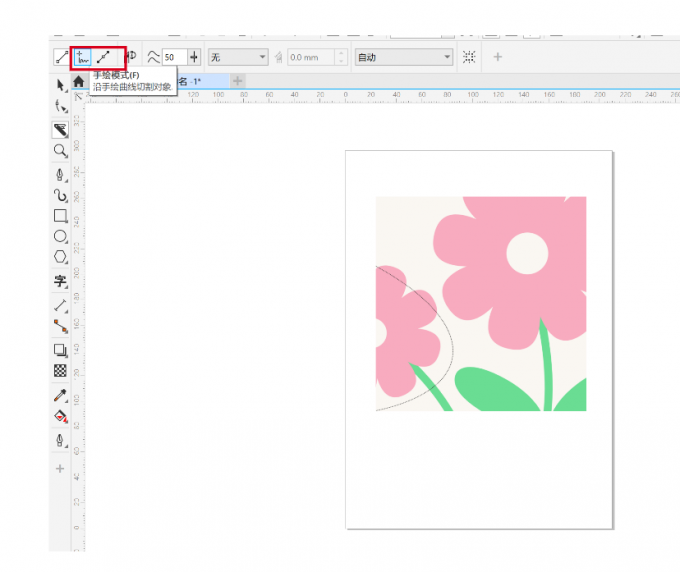Image resolution: width=680 pixels, height=572 pixels.
Task: Enable freehand knife mode
Action: click(x=83, y=57)
